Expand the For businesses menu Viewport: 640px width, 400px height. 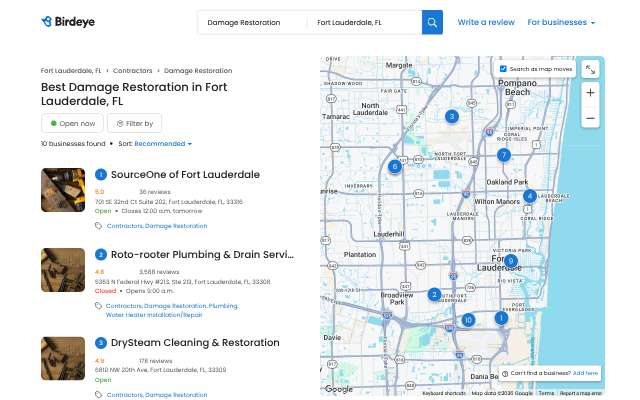tap(561, 22)
